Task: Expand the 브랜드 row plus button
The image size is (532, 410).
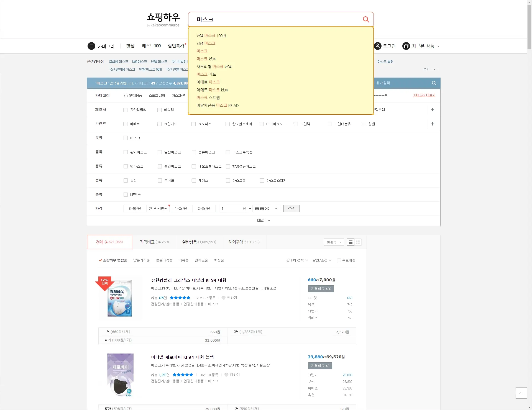Action: tap(432, 124)
